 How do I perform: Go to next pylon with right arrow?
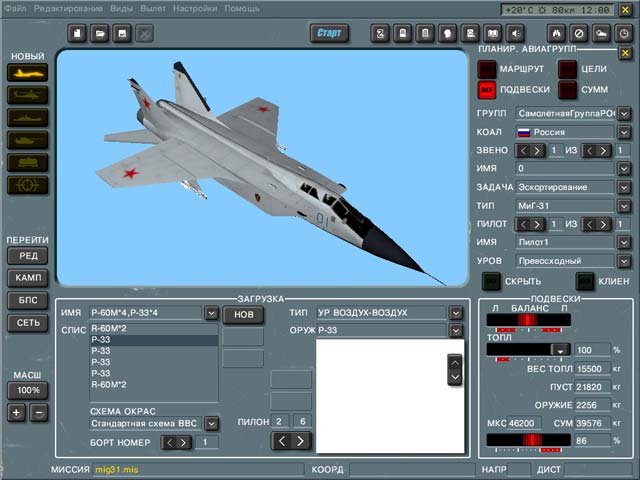(300, 441)
